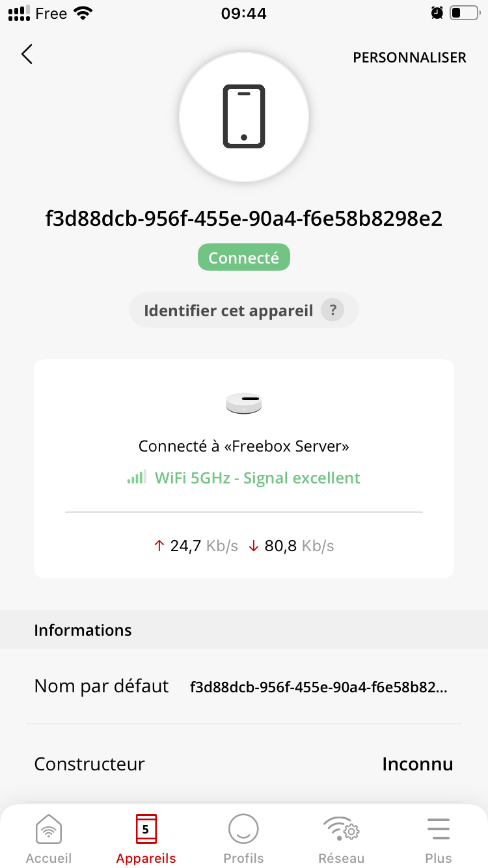Open the Accueil home tab
Screen dimensions: 488x868
coord(49,839)
